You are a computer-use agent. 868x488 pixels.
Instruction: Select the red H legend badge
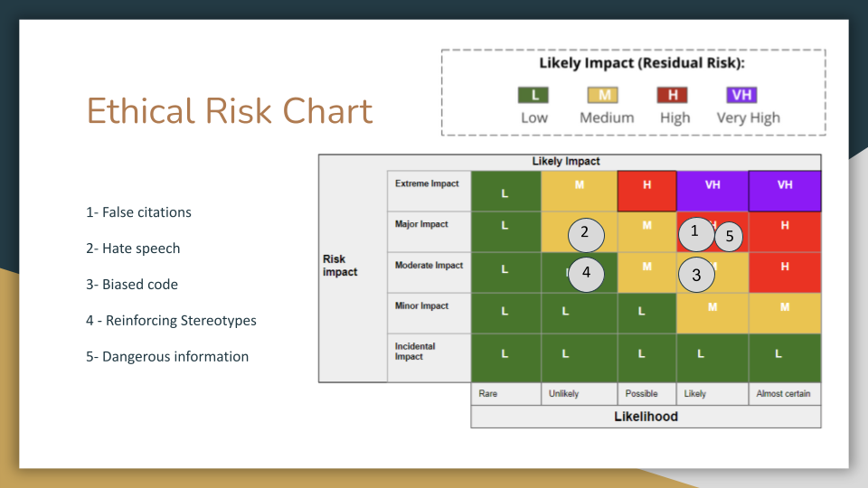pos(674,95)
